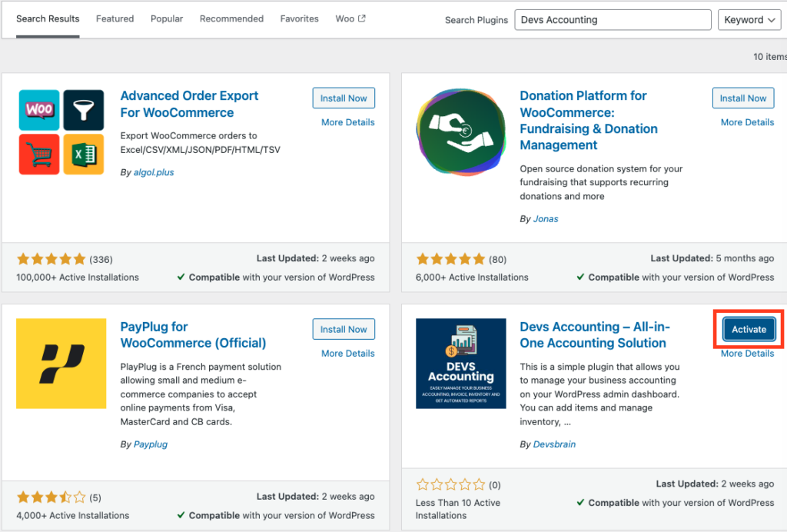787x532 pixels.
Task: Click the 6,000+ Active Installations text
Action: pos(472,277)
